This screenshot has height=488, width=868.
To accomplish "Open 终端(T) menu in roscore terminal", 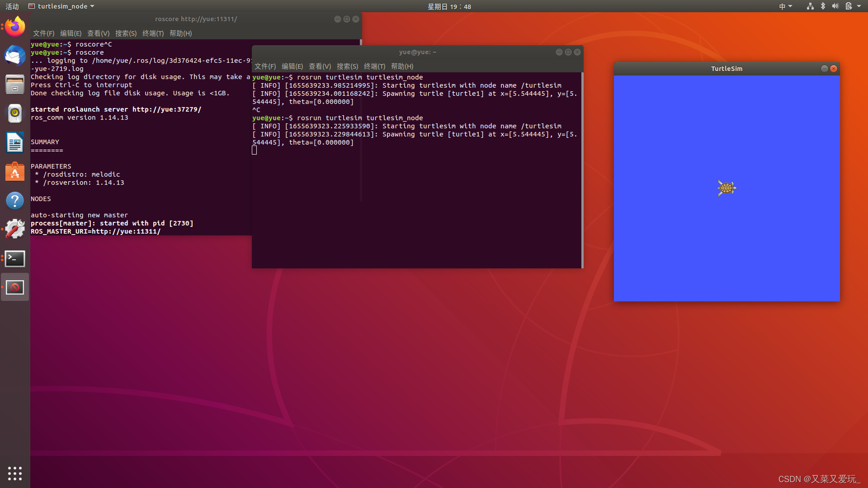I will [x=153, y=33].
